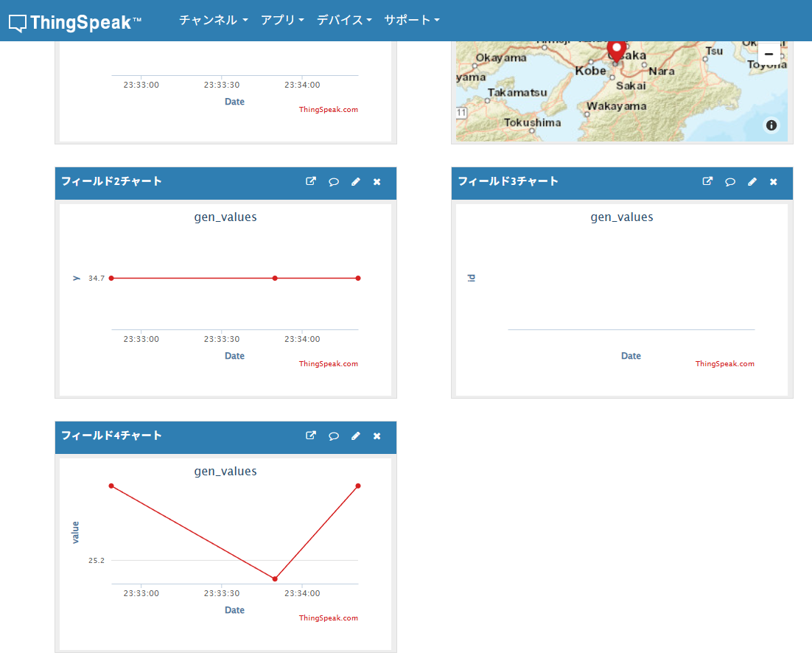Open the Field 3 chart in a new window
Screen dimensions: 812x661
pos(707,181)
